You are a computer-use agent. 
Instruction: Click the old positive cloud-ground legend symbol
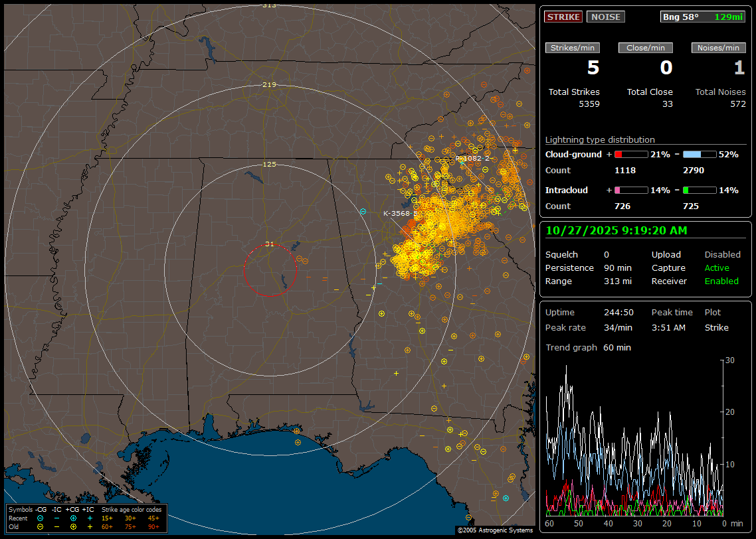tap(72, 526)
